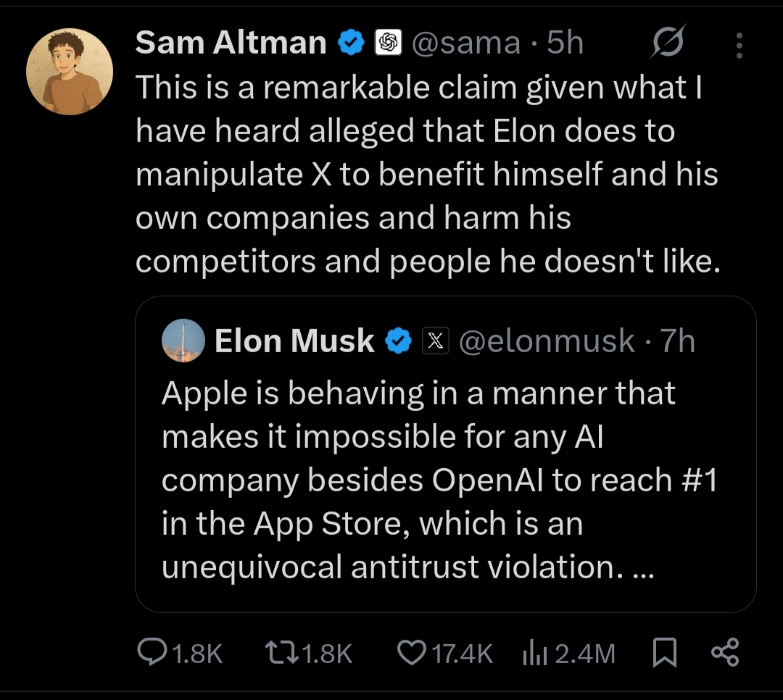Bookmark this post

click(x=664, y=653)
